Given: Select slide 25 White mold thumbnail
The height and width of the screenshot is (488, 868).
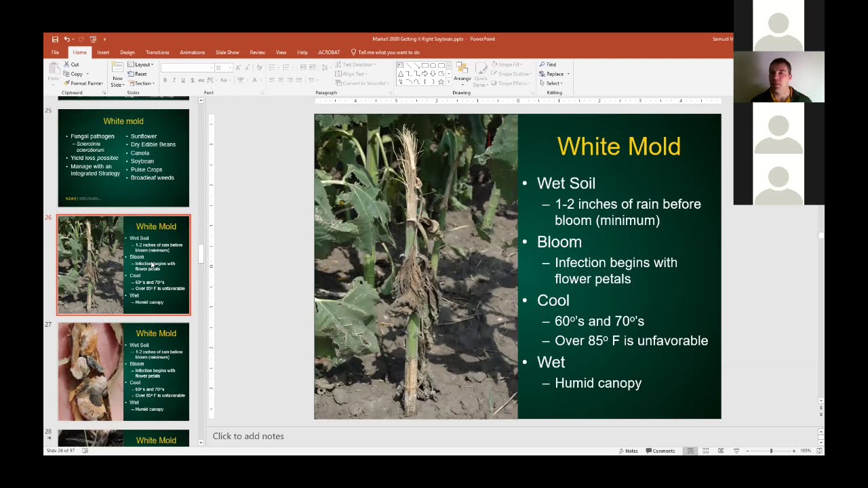Looking at the screenshot, I should [x=123, y=158].
